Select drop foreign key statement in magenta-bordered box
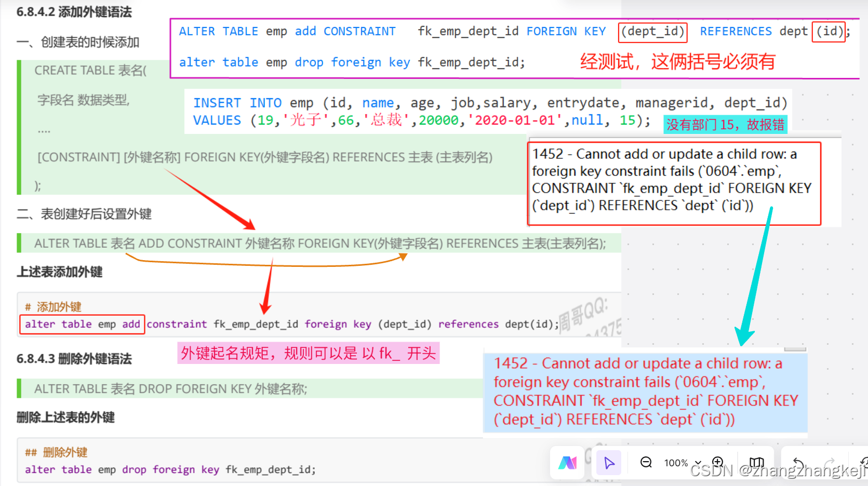This screenshot has width=868, height=486. pyautogui.click(x=352, y=62)
